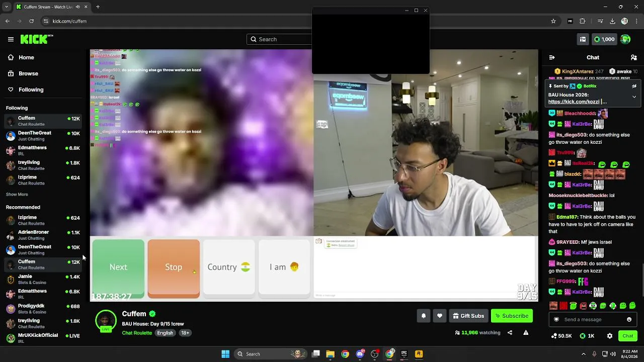Screen dimensions: 644x362
Task: Click the Gift Subs button
Action: pyautogui.click(x=468, y=316)
